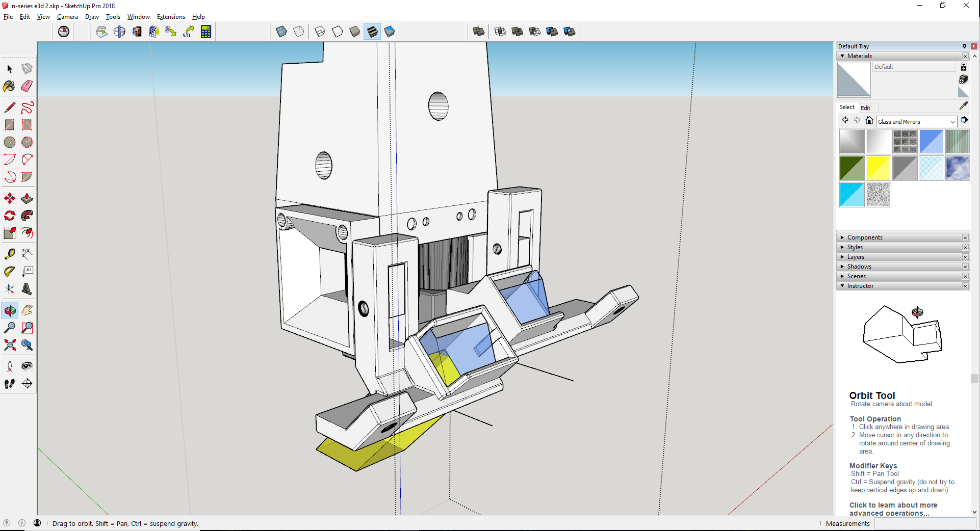Click the Create Material button
Viewport: 980px width, 531px height.
[963, 79]
